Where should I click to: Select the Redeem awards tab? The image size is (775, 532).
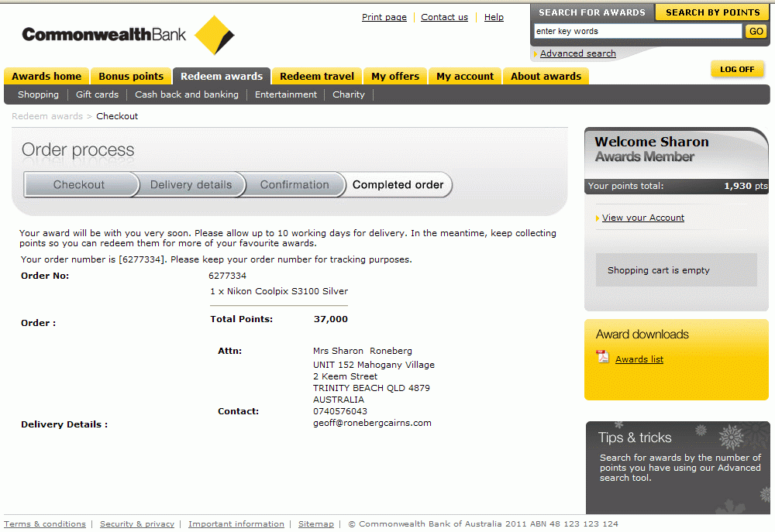click(222, 76)
